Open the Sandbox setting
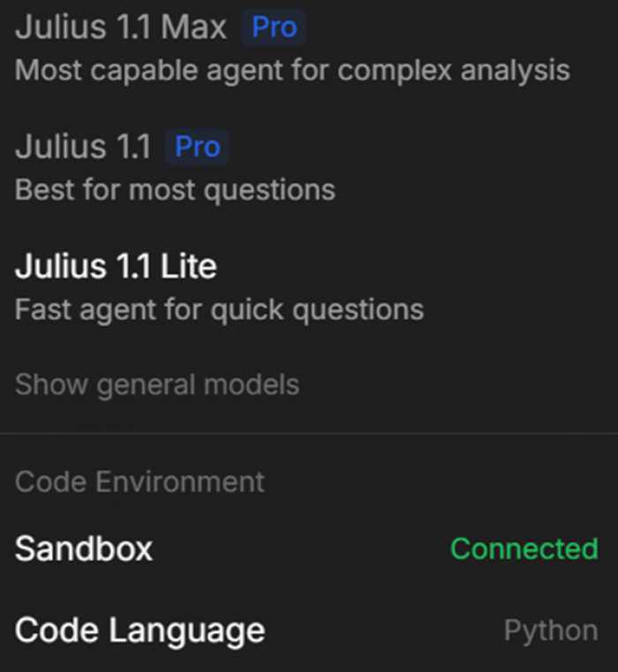The image size is (618, 672). (x=84, y=548)
